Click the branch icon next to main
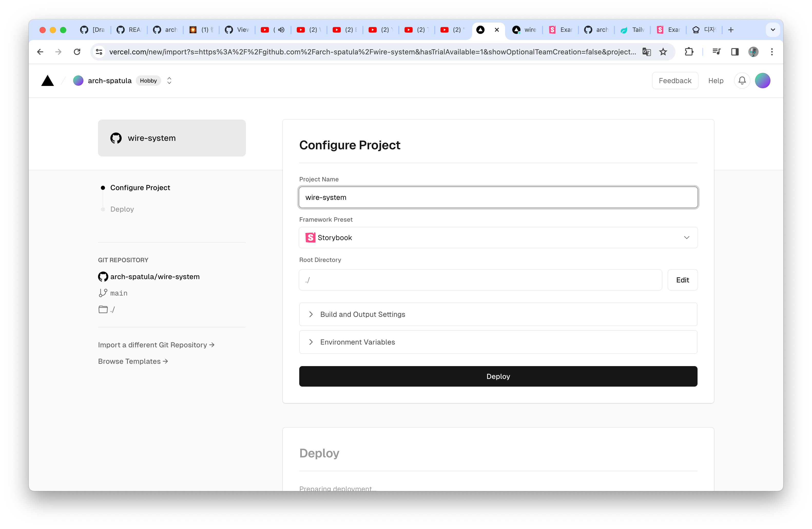The height and width of the screenshot is (529, 812). pyautogui.click(x=102, y=292)
